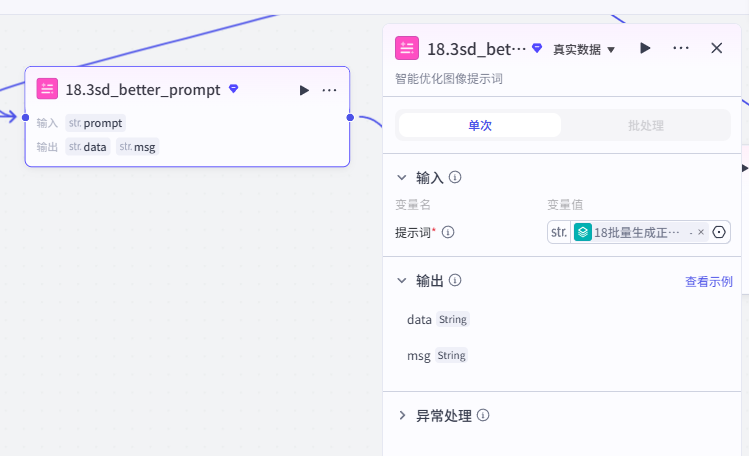This screenshot has height=456, width=749.
Task: Click the pink plugin icon on node card
Action: coord(47,89)
